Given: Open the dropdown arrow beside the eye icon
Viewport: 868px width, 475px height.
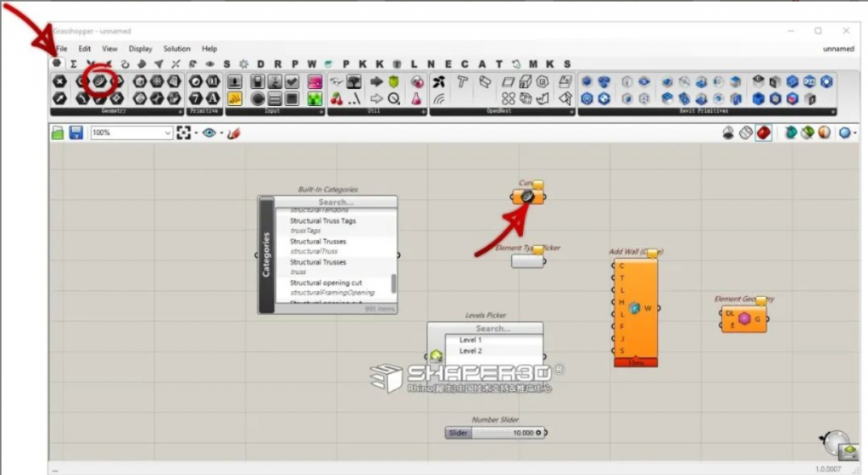Looking at the screenshot, I should click(x=221, y=133).
